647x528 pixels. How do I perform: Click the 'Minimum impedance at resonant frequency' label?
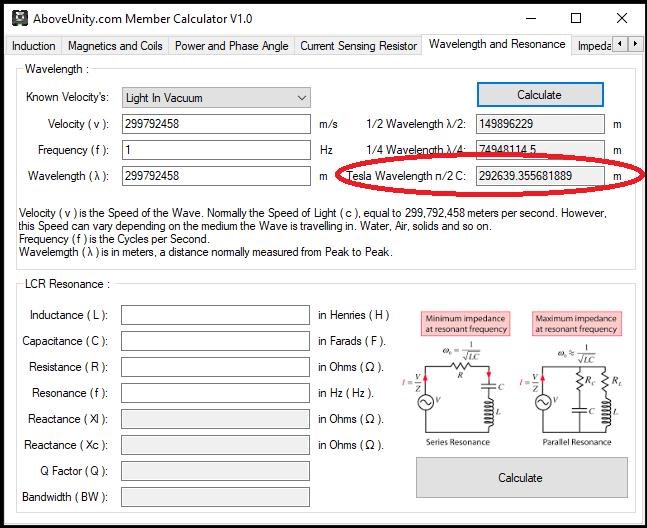465,324
